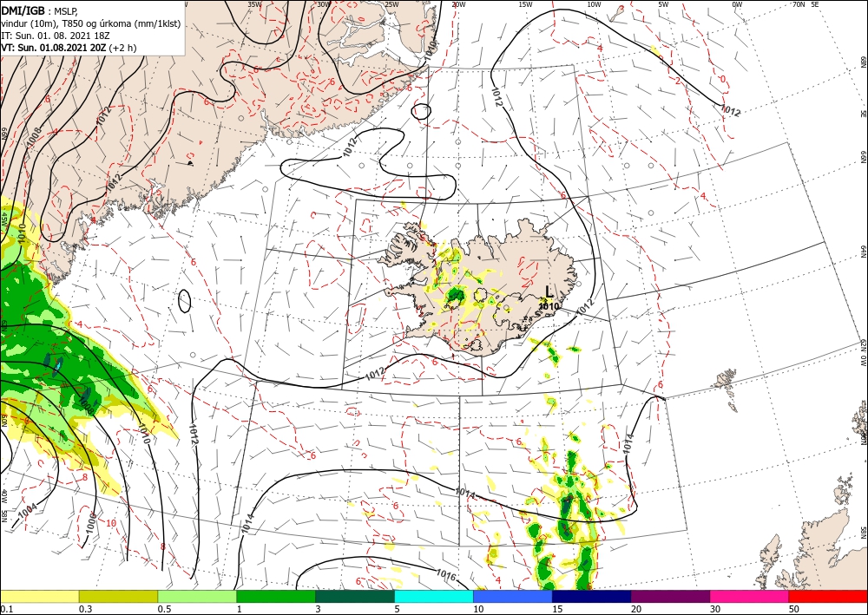
Task: Select the pink 30–50 mm legend swatch
Action: tap(750, 596)
